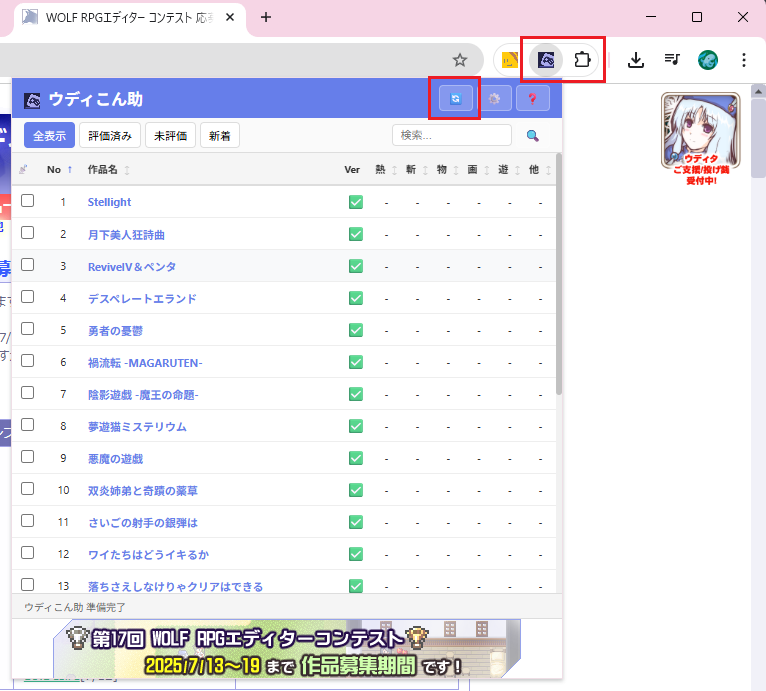Click the Ver check for 夢遊猫ミステリウム
Image resolution: width=766 pixels, height=691 pixels.
356,426
